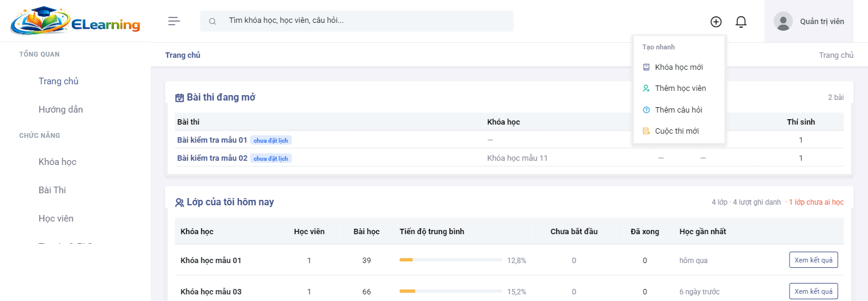The width and height of the screenshot is (868, 301).
Task: Click the Tạo nhanh menu heading
Action: [659, 47]
